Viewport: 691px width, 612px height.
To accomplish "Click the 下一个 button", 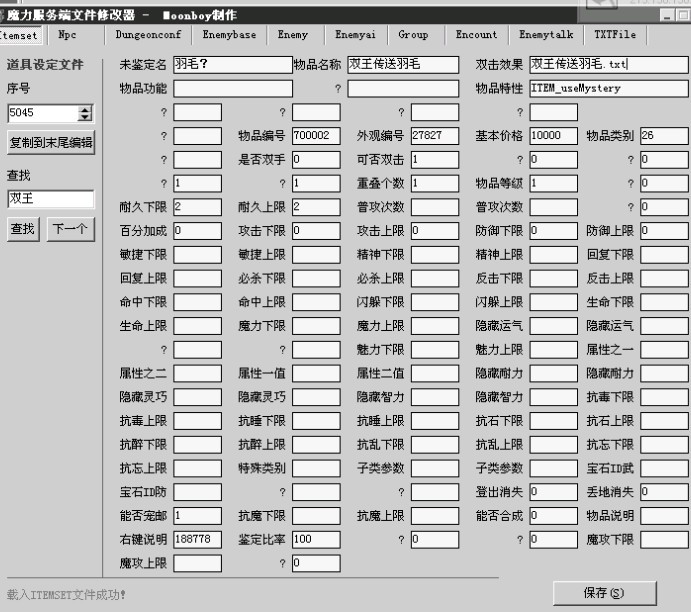I will [69, 229].
